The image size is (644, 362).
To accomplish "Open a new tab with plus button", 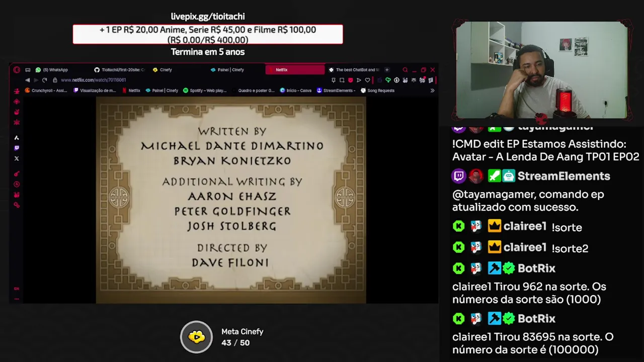I will click(x=387, y=70).
